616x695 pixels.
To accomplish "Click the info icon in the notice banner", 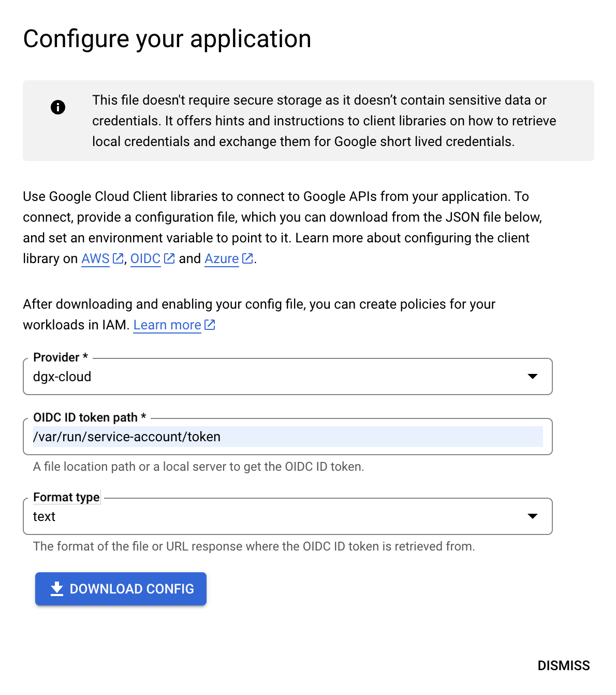I will pyautogui.click(x=58, y=107).
